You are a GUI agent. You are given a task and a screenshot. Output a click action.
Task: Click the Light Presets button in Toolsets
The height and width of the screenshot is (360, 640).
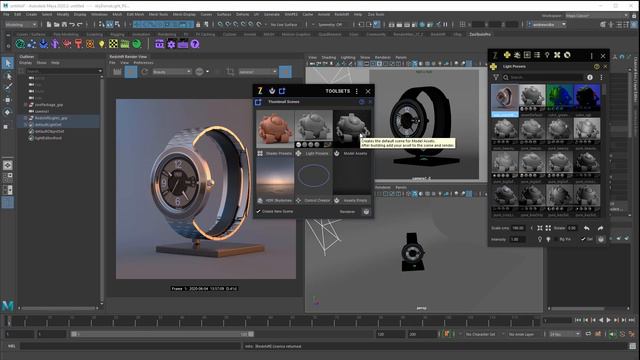(313, 153)
